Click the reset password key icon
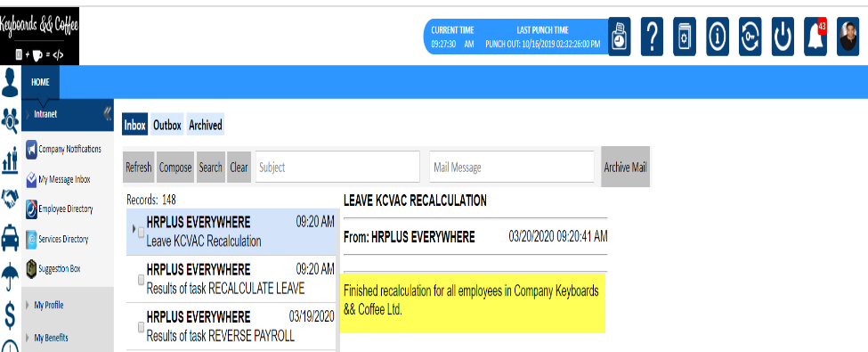The image size is (868, 352). coord(750,37)
